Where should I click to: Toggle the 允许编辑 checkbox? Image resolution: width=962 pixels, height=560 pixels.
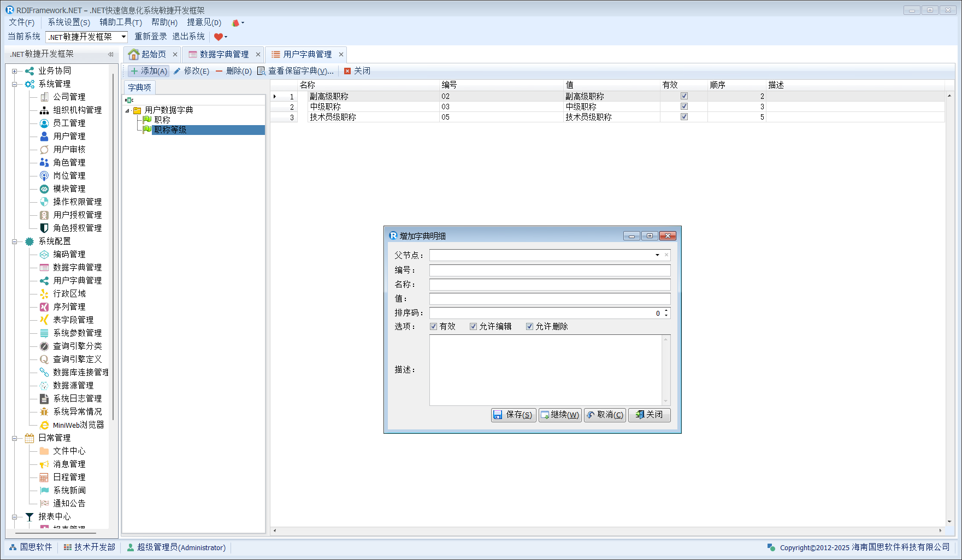pyautogui.click(x=473, y=326)
